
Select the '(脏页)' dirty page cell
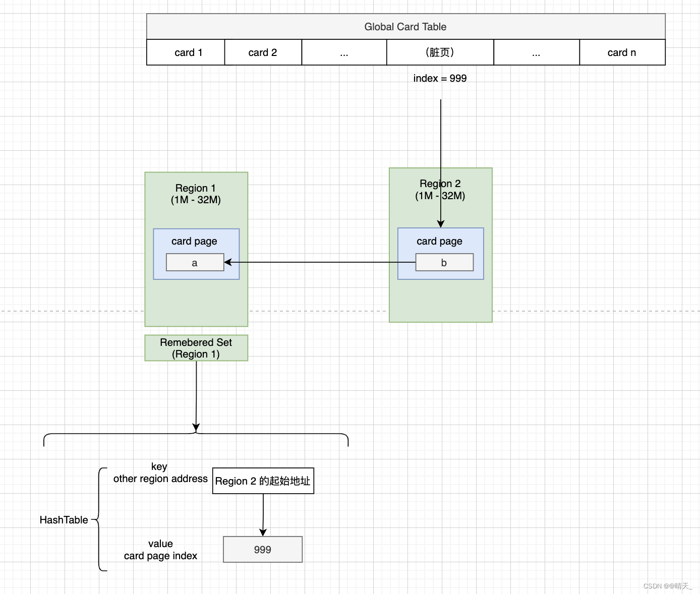tap(440, 52)
